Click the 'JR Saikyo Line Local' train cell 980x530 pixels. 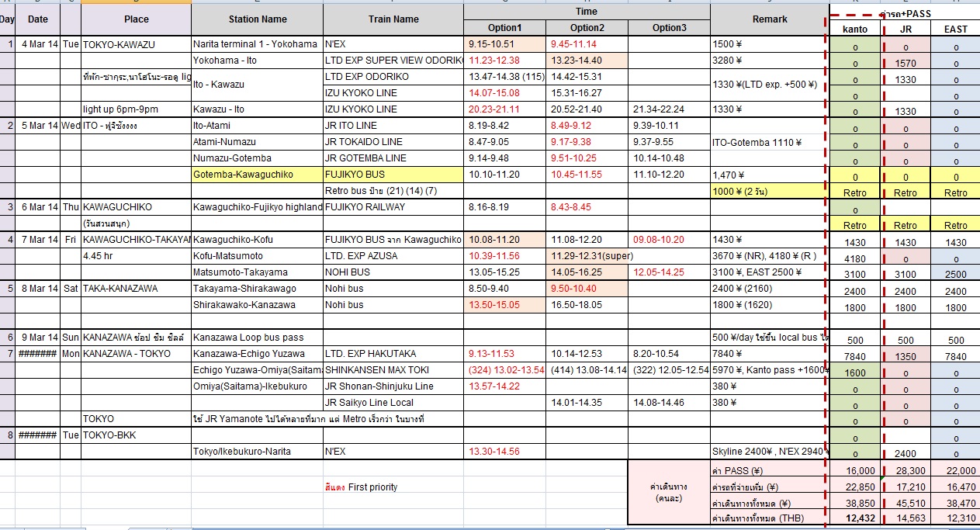(x=393, y=403)
